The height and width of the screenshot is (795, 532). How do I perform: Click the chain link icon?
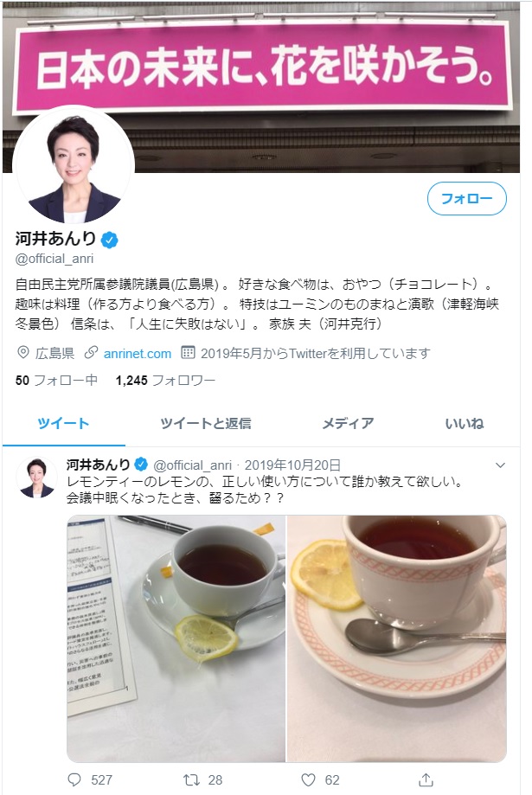[92, 353]
